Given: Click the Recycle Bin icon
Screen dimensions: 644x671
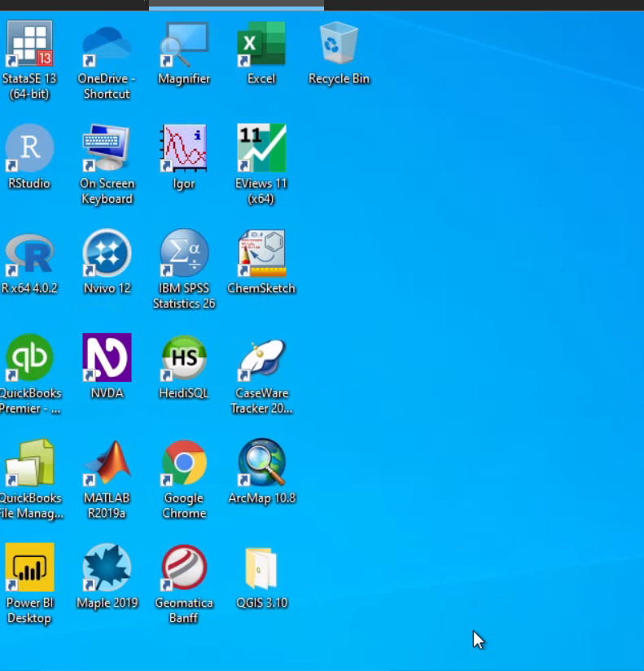Looking at the screenshot, I should (x=339, y=43).
